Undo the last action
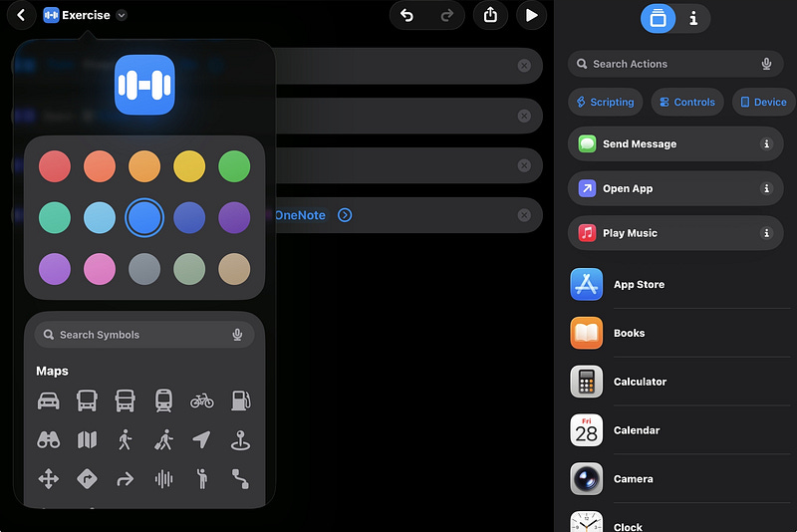797x532 pixels. click(x=407, y=15)
